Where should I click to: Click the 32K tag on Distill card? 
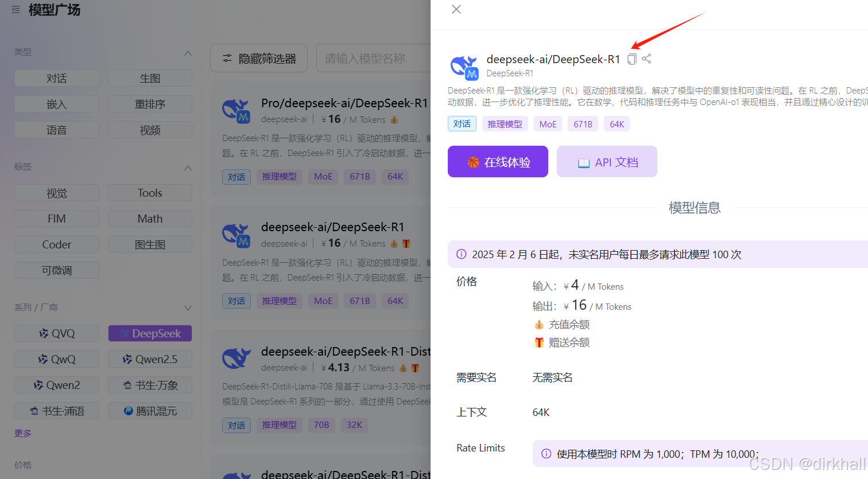354,425
